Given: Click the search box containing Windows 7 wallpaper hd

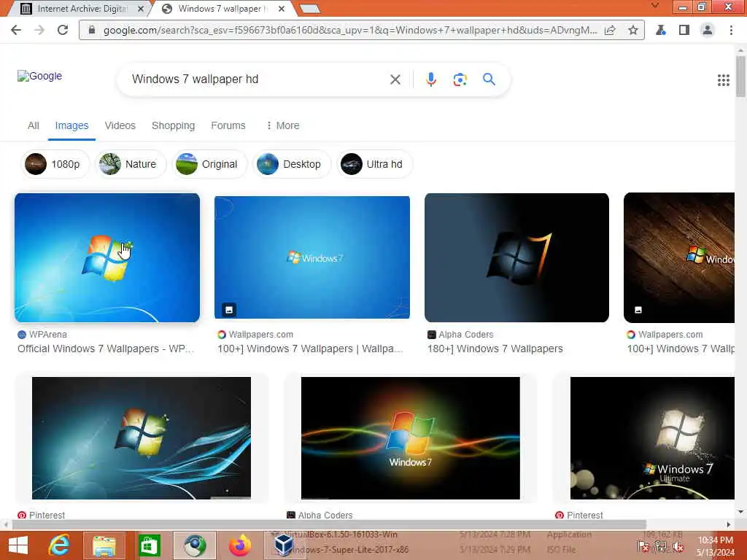Looking at the screenshot, I should [258, 79].
